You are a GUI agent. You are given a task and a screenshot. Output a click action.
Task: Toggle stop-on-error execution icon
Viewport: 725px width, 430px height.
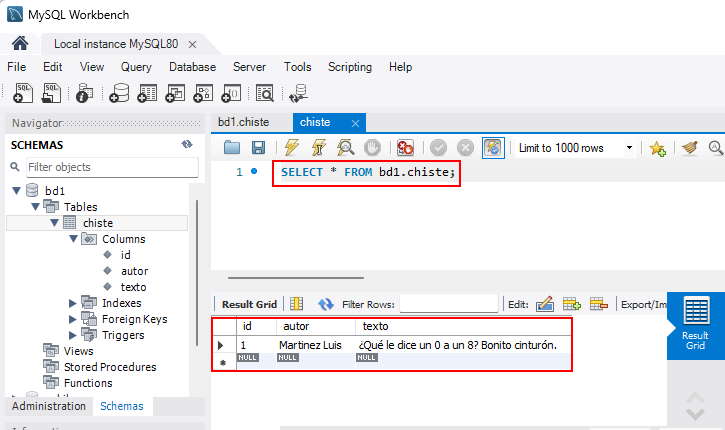tap(405, 147)
